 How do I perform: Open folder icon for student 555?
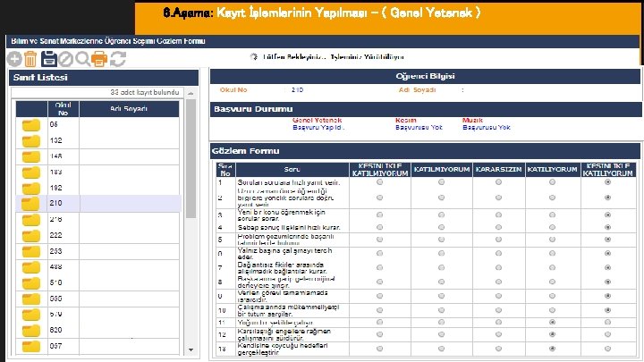pyautogui.click(x=31, y=299)
